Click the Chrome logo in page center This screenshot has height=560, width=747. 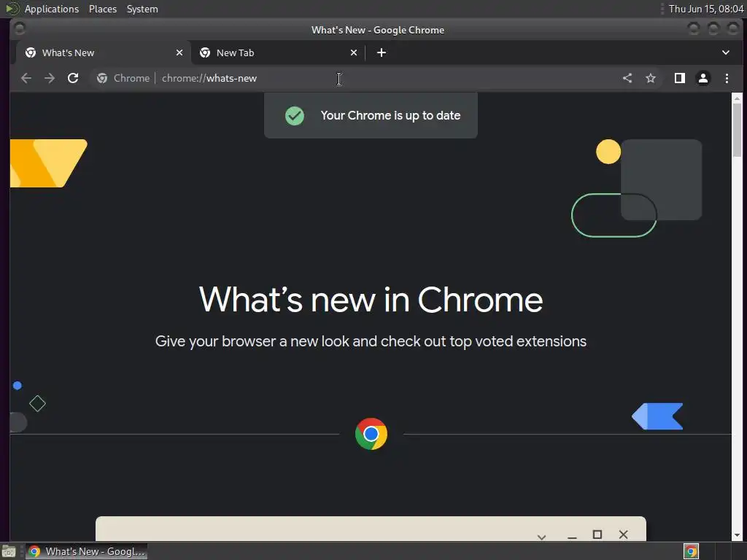tap(371, 434)
